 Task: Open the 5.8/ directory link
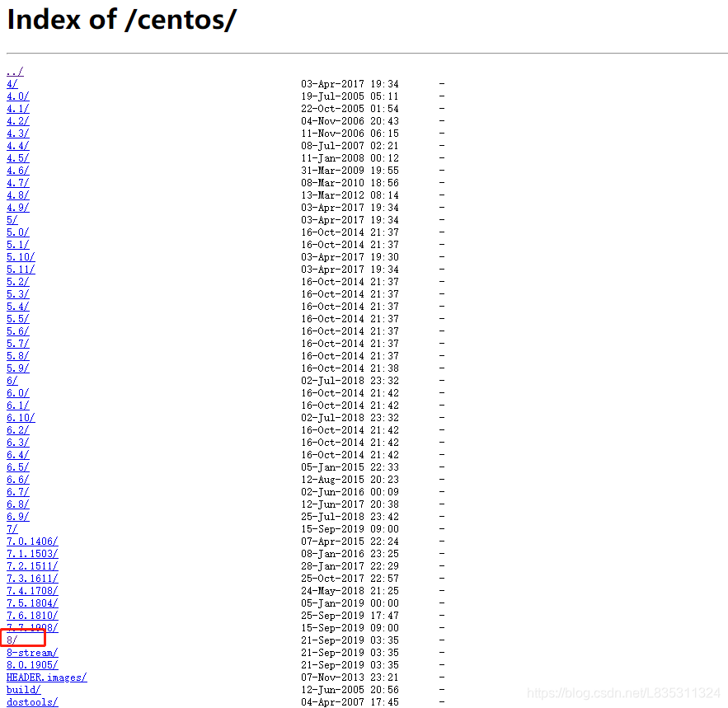click(17, 356)
